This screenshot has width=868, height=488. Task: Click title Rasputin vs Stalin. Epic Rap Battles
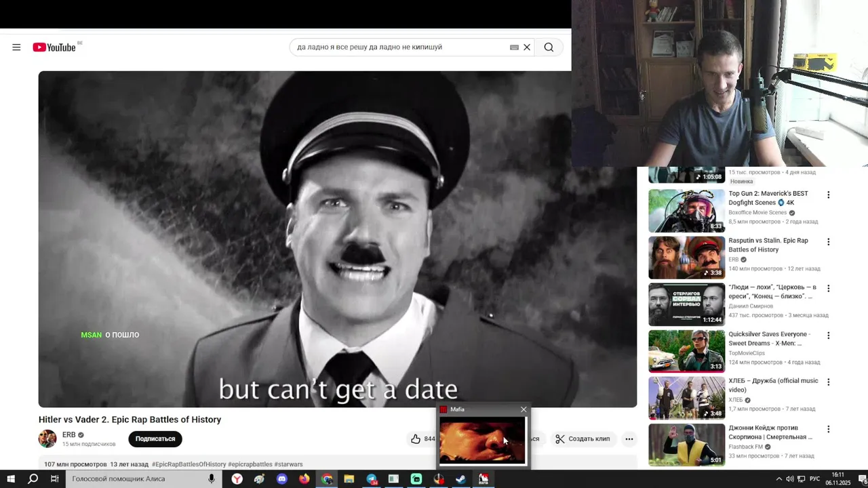[768, 245]
